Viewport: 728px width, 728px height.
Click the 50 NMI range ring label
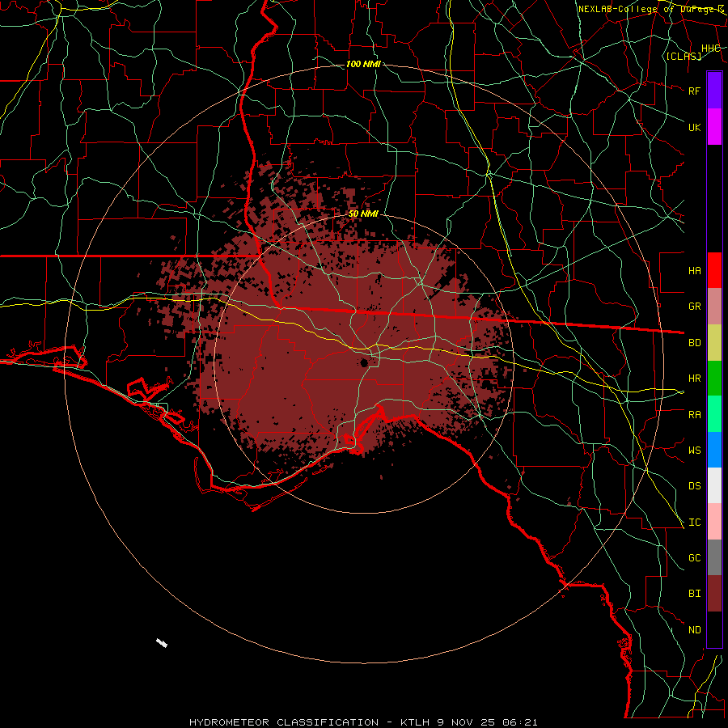click(x=363, y=214)
